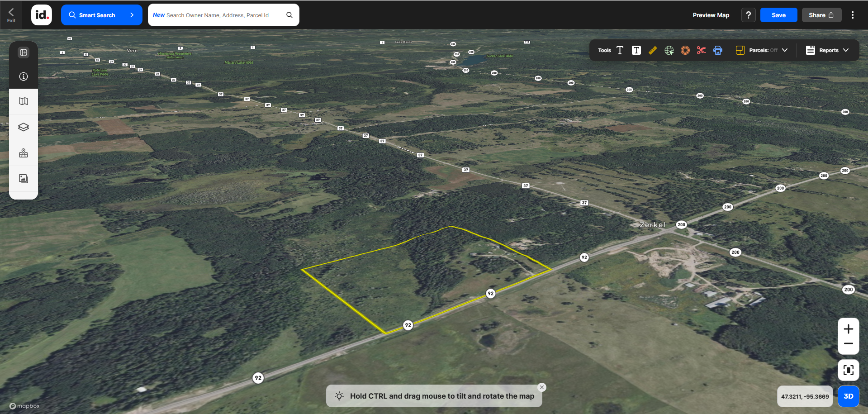Open the photos panel in the sidebar
The image size is (868, 414).
point(23,179)
